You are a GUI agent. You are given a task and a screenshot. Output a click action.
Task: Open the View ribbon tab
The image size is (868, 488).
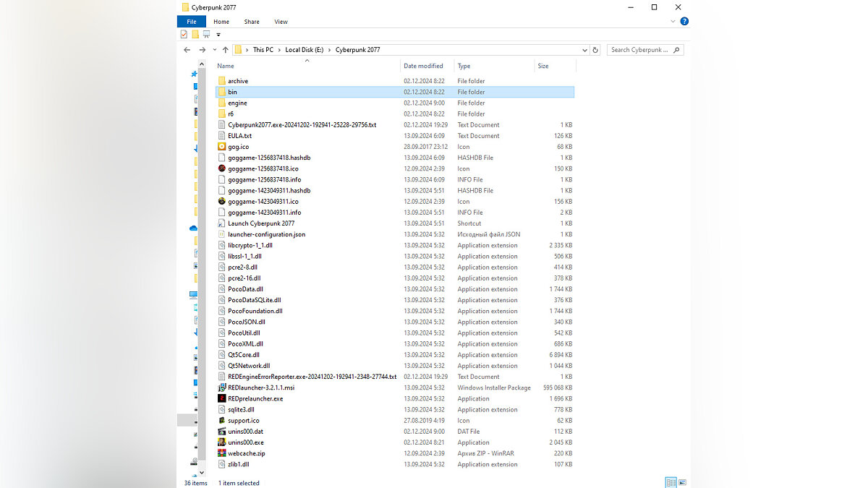[281, 22]
